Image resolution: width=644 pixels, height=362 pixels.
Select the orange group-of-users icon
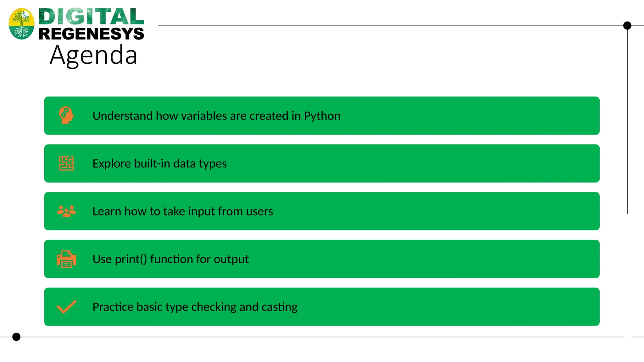coord(66,211)
